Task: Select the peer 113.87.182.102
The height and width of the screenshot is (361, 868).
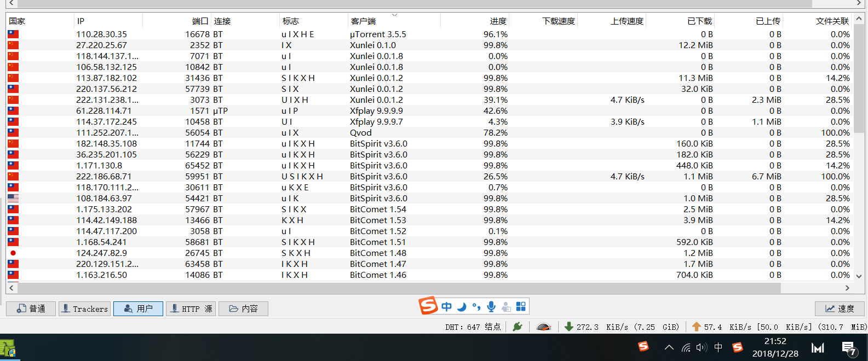Action: coord(106,78)
